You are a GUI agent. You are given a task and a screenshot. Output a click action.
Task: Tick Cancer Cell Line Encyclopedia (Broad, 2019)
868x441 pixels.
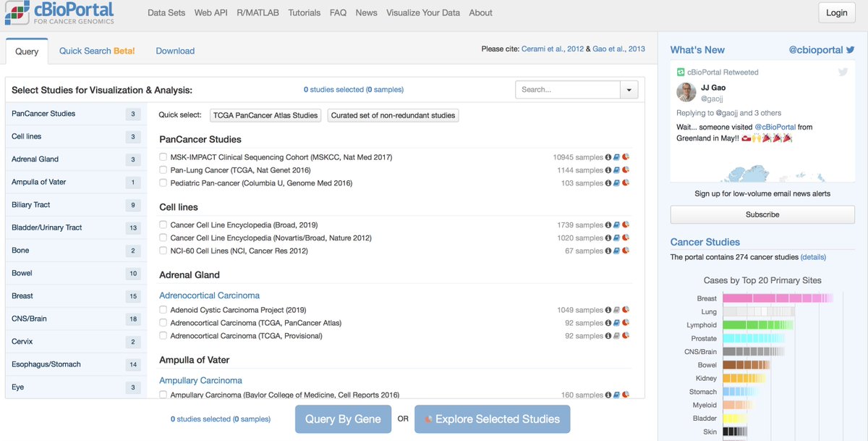point(163,225)
